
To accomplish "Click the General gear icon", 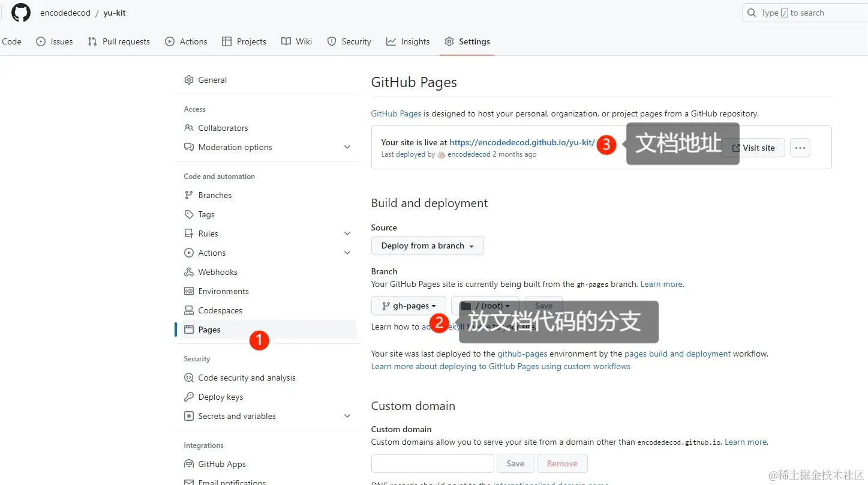I will pos(189,80).
